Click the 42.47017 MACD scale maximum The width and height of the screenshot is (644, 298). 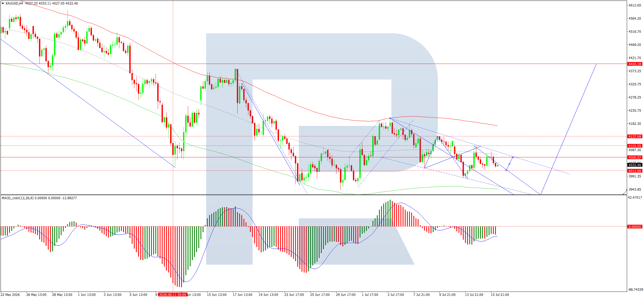pyautogui.click(x=635, y=197)
